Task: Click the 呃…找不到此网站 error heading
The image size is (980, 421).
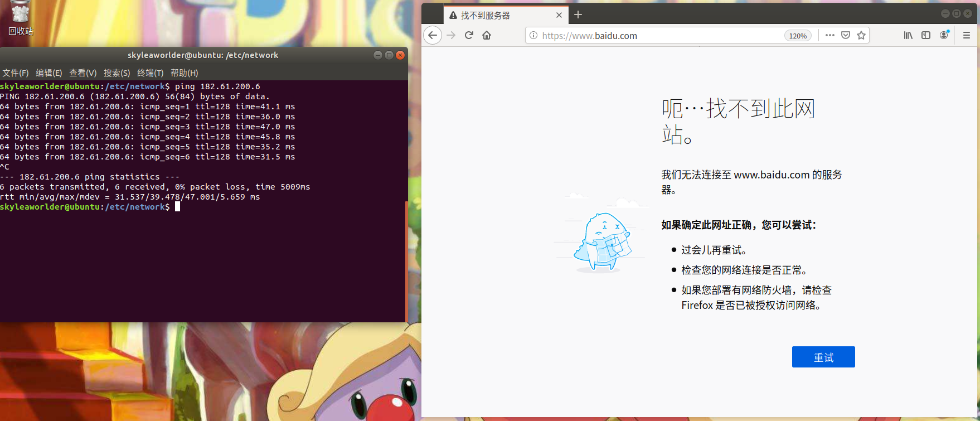Action: (x=739, y=121)
